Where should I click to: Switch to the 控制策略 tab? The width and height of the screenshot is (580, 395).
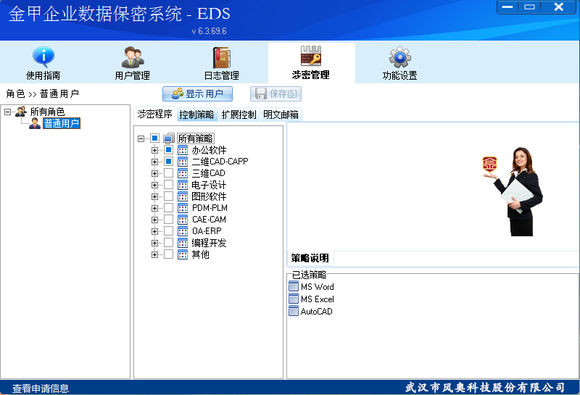pyautogui.click(x=196, y=115)
